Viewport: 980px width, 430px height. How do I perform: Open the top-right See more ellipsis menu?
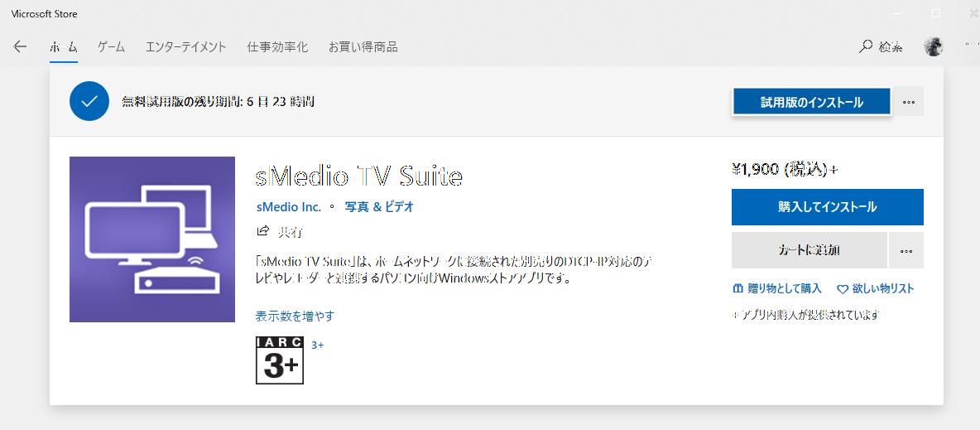coord(970,45)
